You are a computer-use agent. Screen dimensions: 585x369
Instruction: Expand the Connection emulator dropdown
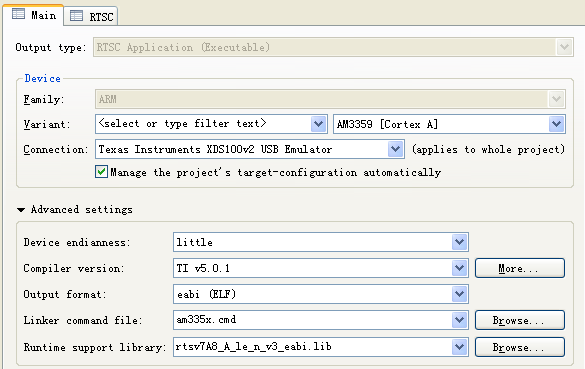click(395, 149)
